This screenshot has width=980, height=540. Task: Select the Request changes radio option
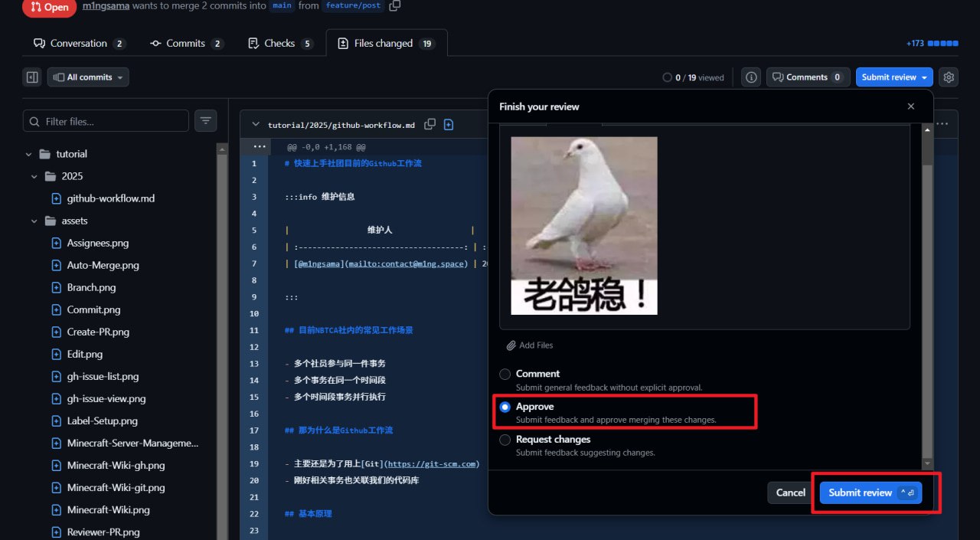[505, 440]
